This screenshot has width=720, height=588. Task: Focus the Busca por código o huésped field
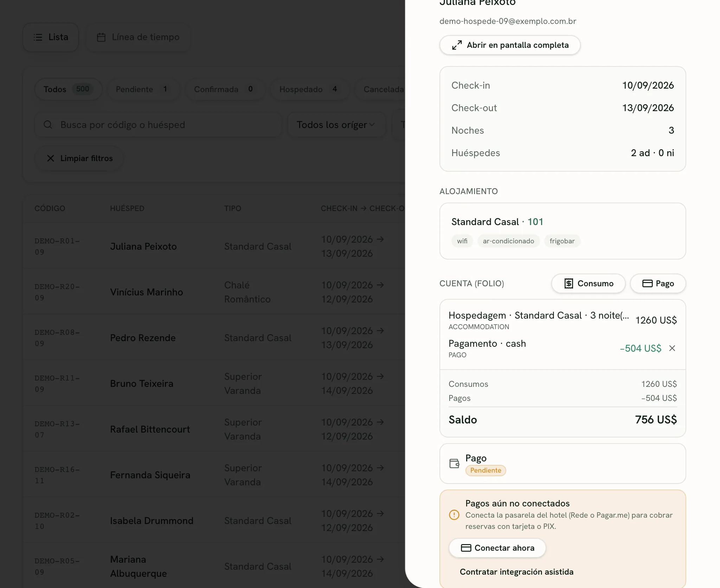click(158, 124)
